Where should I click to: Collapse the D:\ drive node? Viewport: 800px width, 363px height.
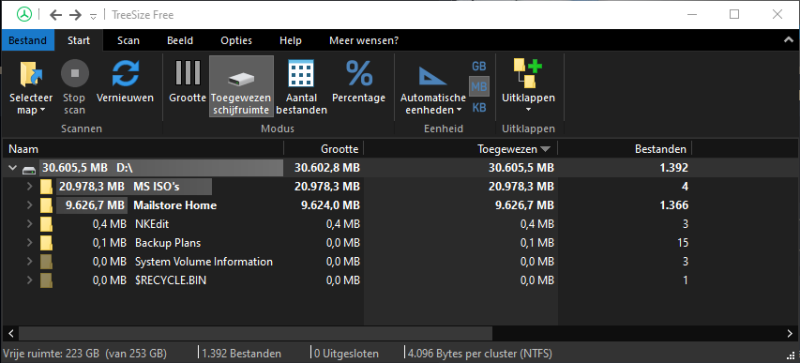(x=13, y=168)
